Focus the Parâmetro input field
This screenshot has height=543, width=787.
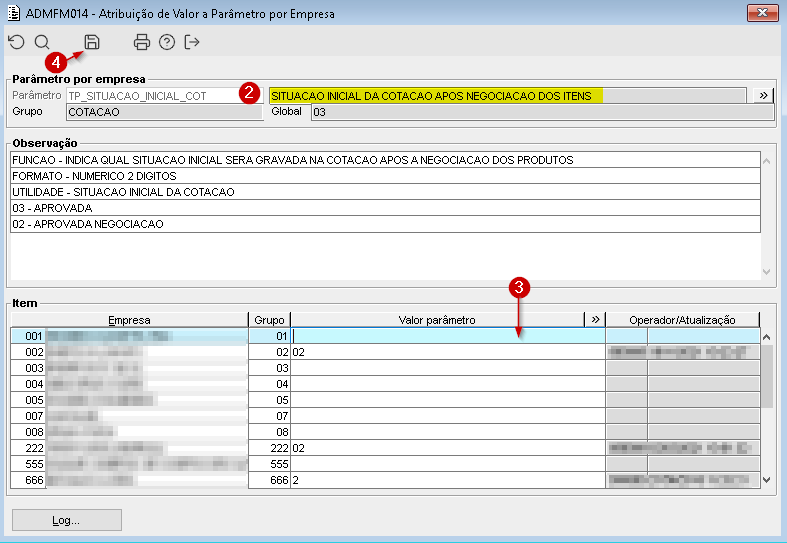tap(164, 96)
